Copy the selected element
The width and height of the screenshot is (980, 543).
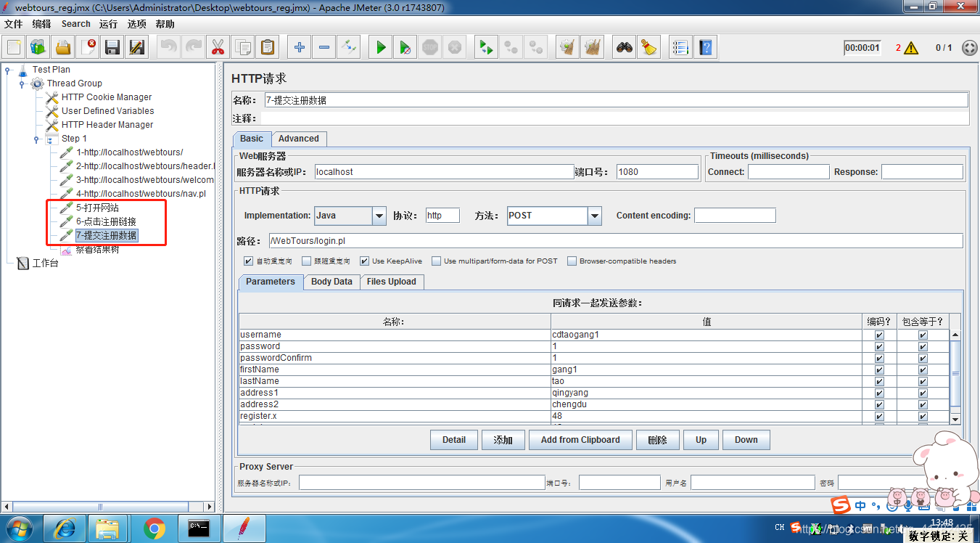[x=242, y=48]
